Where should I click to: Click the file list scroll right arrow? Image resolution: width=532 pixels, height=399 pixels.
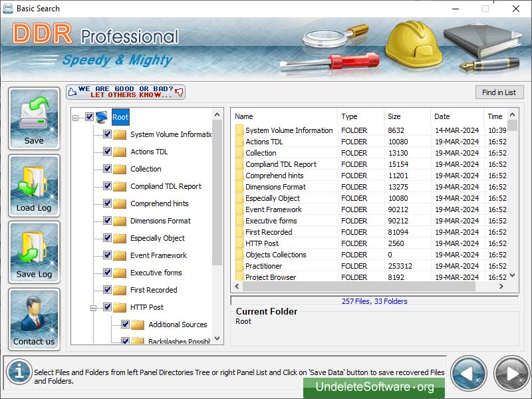(x=501, y=287)
